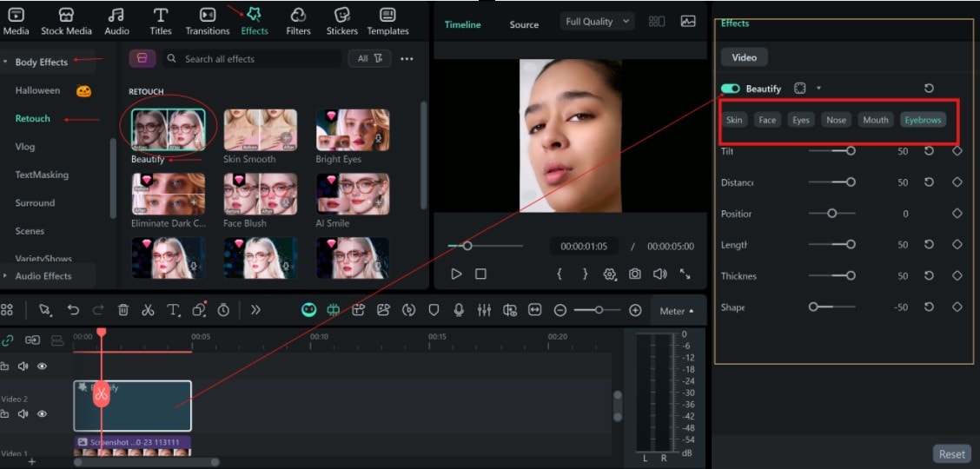
Task: Switch to the Source preview tab
Action: tap(524, 24)
